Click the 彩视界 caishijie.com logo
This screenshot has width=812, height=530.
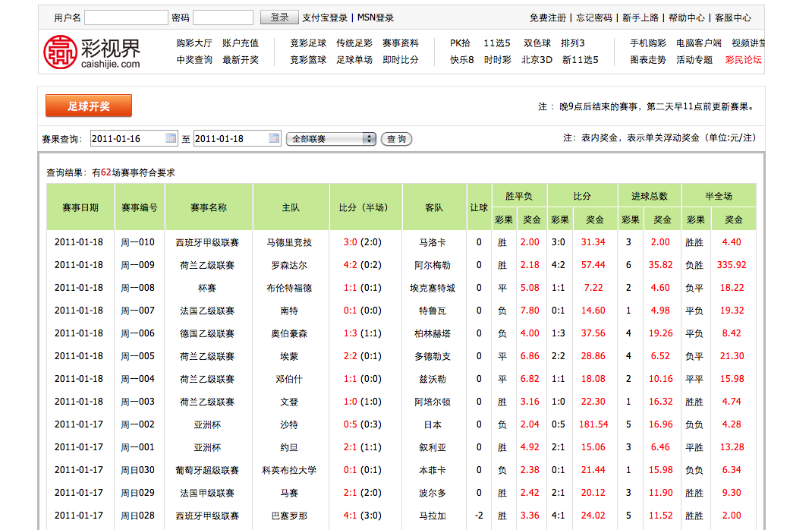coord(92,52)
